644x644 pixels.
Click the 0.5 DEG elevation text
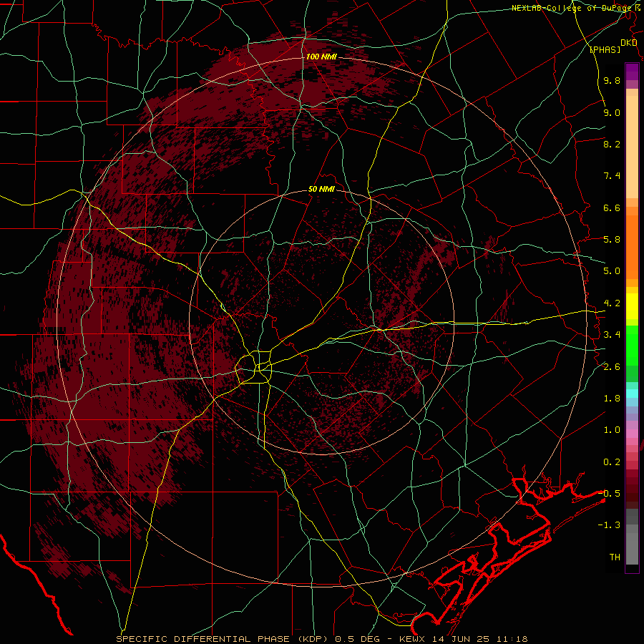(x=357, y=639)
